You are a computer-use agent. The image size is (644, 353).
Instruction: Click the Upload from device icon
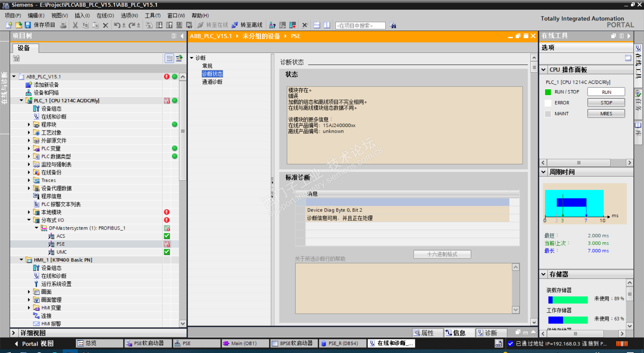click(x=169, y=25)
